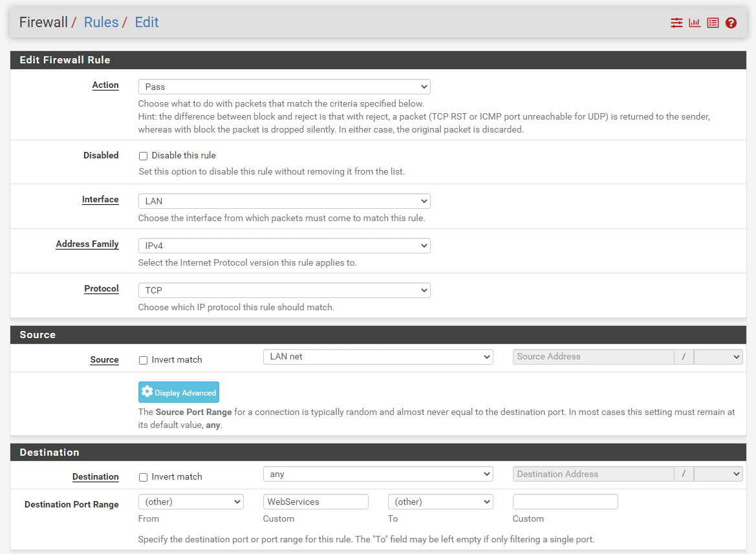The width and height of the screenshot is (756, 554).
Task: Open the Action dropdown showing Pass
Action: 284,86
